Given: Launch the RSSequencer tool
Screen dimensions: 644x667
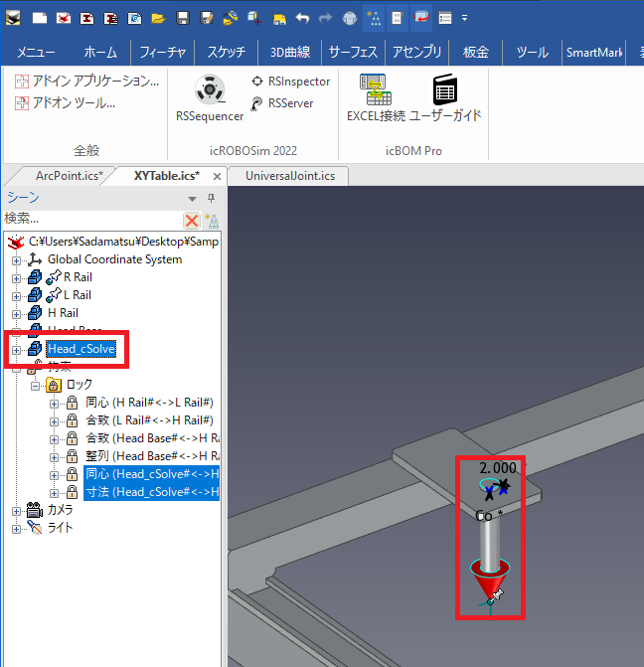Looking at the screenshot, I should [x=209, y=99].
